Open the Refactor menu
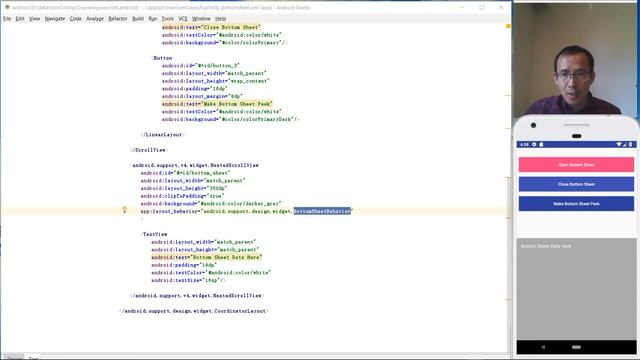This screenshot has height=360, width=640. pyautogui.click(x=118, y=19)
